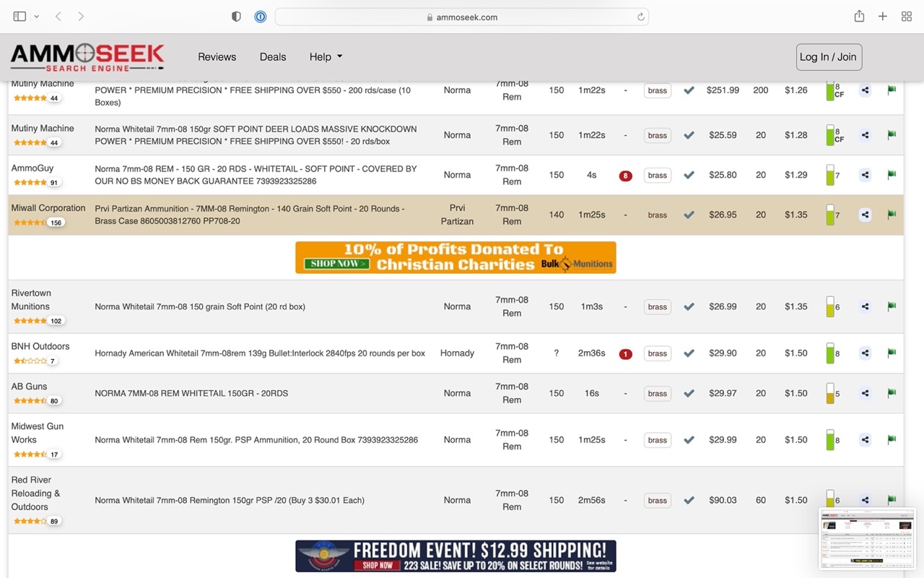This screenshot has width=924, height=578.
Task: Share the Mutiny Machine $25.59 listing
Action: (865, 135)
